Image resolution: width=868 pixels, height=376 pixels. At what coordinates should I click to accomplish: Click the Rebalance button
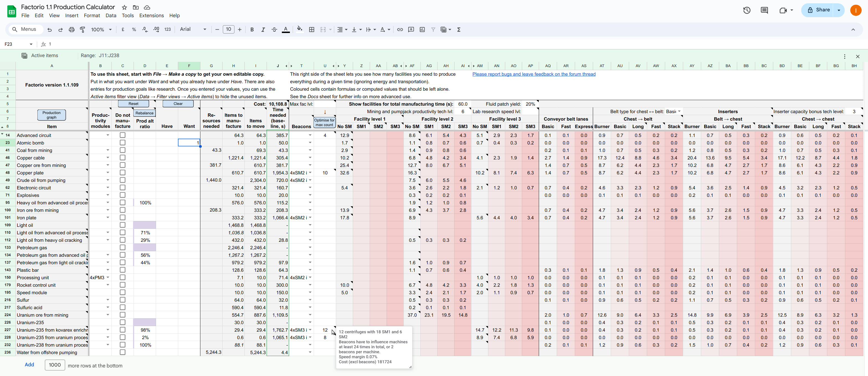(145, 113)
